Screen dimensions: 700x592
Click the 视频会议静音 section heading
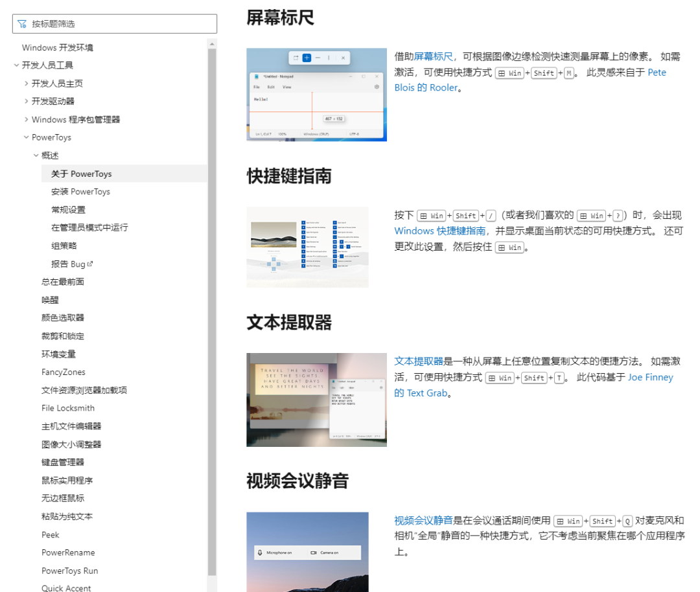click(297, 481)
